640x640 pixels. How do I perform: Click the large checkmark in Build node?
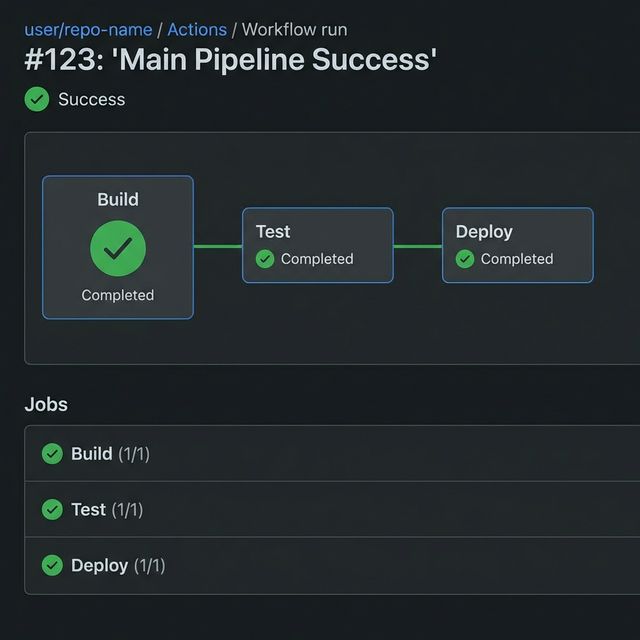click(118, 248)
